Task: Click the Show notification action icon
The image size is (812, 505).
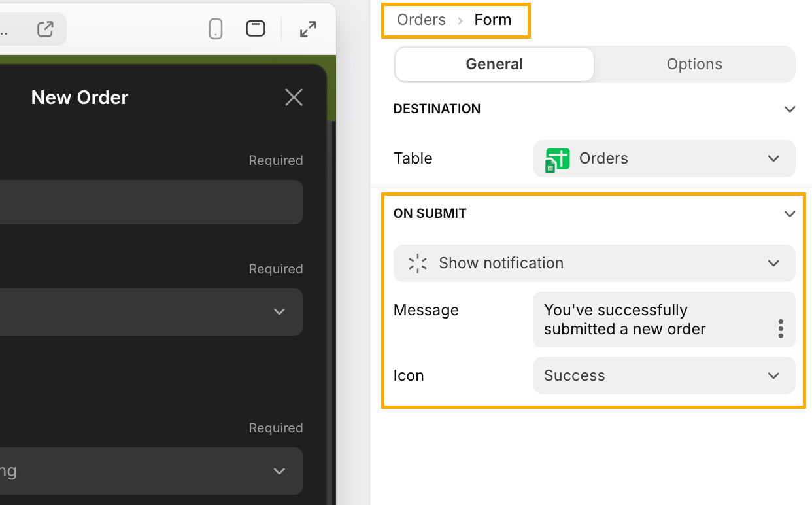Action: tap(417, 263)
